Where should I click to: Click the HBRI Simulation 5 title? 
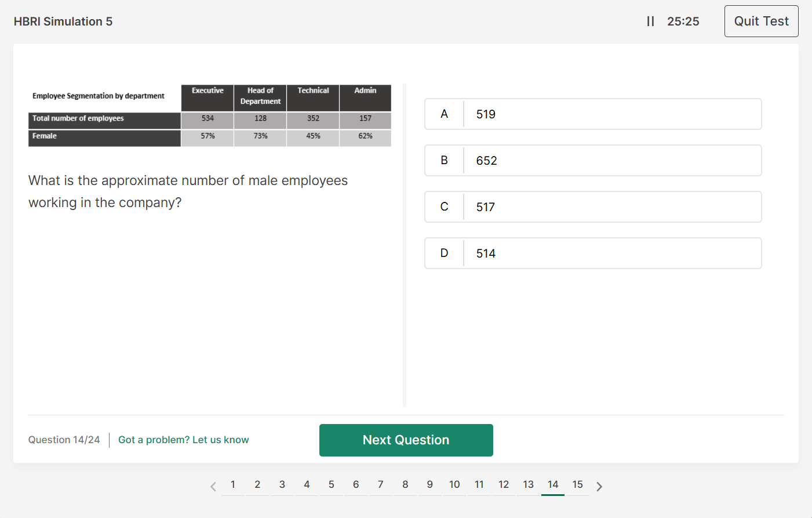tap(63, 21)
